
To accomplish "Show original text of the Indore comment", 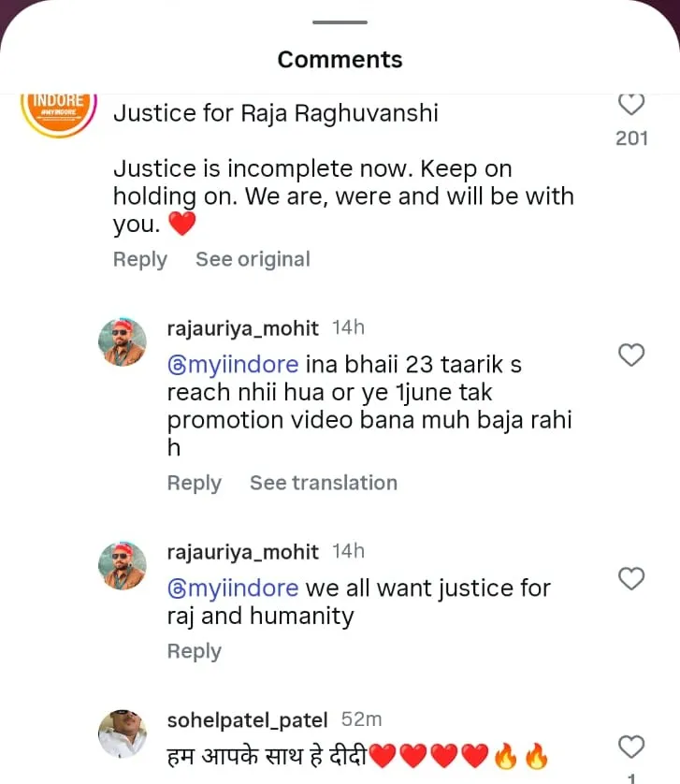I will (253, 259).
